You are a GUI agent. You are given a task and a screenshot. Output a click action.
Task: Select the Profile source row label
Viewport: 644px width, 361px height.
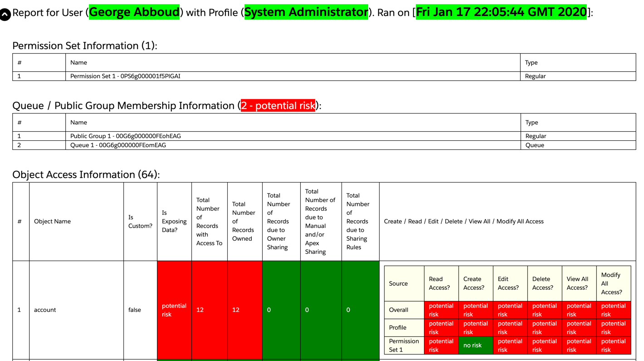click(x=398, y=327)
